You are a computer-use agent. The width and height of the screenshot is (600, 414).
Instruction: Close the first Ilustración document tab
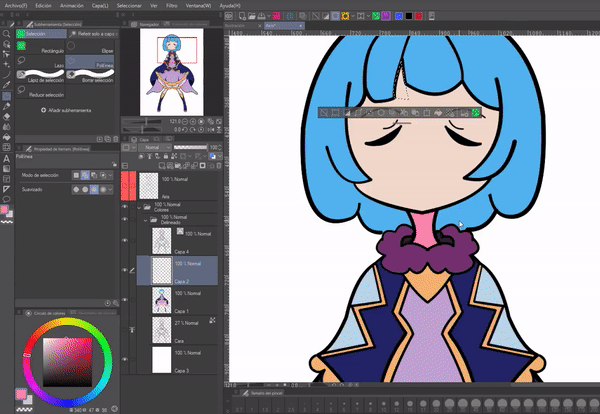(259, 26)
